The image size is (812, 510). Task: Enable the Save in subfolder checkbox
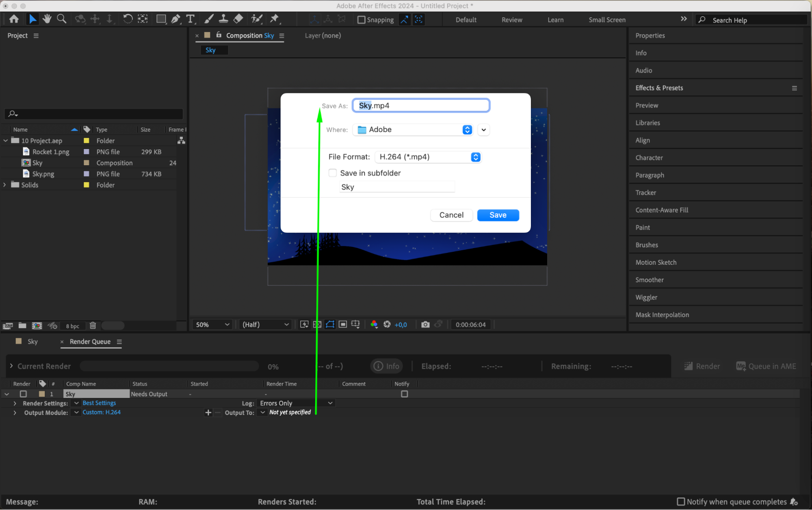pos(333,173)
